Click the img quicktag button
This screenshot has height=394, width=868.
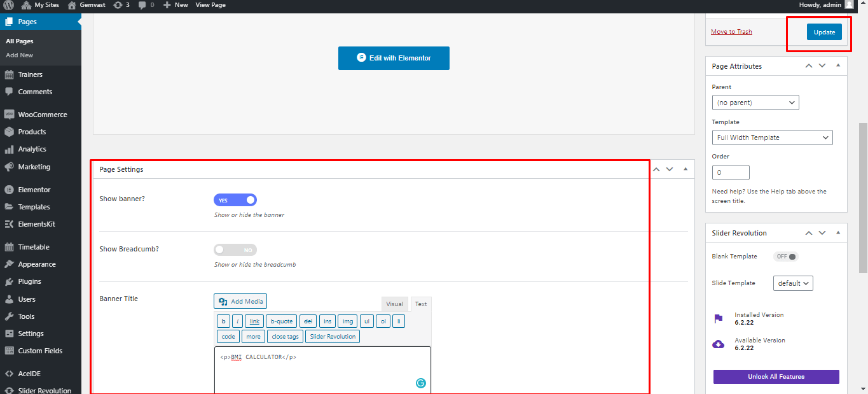click(x=347, y=321)
